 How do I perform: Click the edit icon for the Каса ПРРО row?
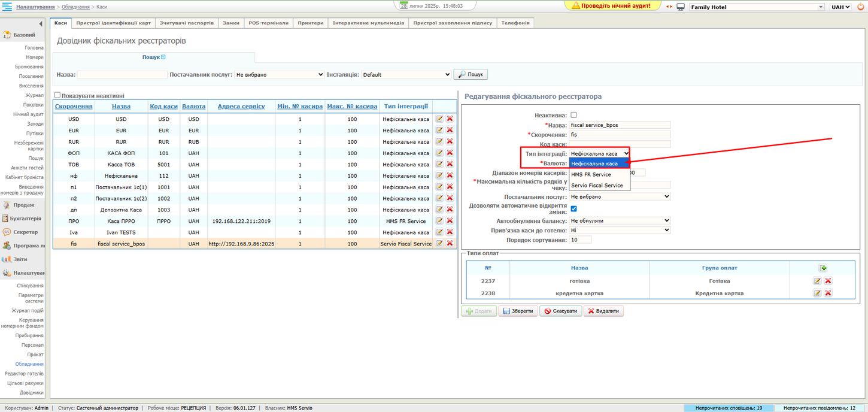[440, 221]
